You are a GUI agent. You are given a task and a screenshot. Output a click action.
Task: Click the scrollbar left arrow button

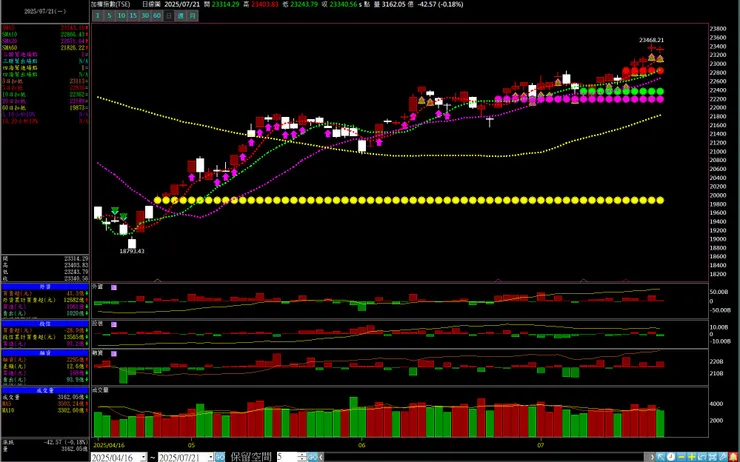coord(322,457)
